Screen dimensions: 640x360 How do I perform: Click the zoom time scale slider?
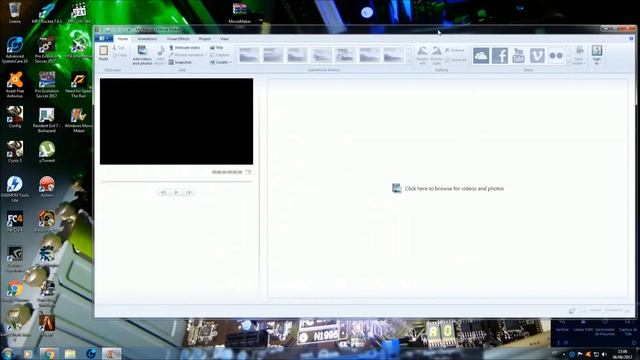coord(605,311)
